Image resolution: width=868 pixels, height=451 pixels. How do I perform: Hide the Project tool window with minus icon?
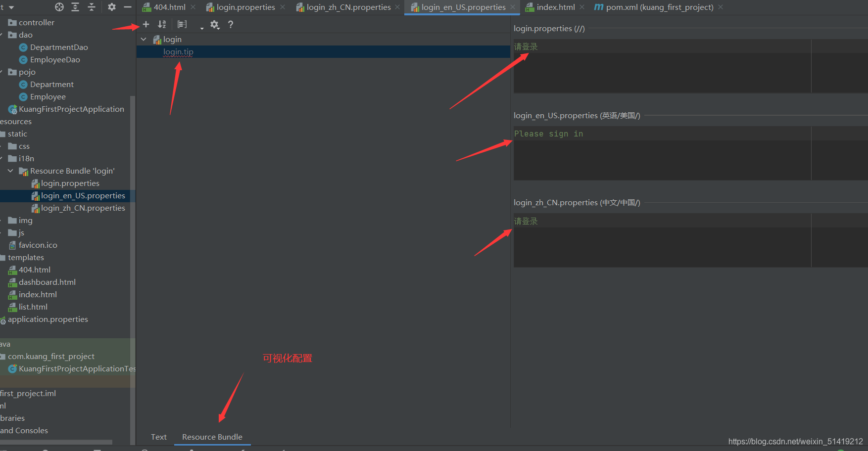click(x=127, y=7)
